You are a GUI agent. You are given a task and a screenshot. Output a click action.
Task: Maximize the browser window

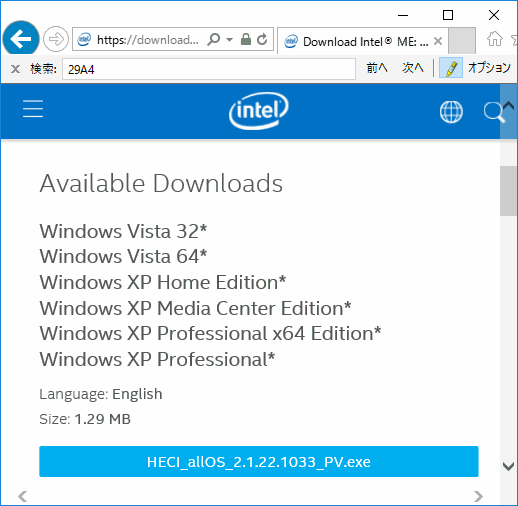448,15
